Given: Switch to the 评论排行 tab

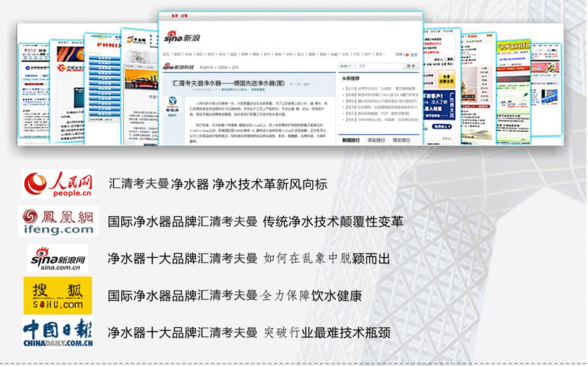Looking at the screenshot, I should click(377, 140).
